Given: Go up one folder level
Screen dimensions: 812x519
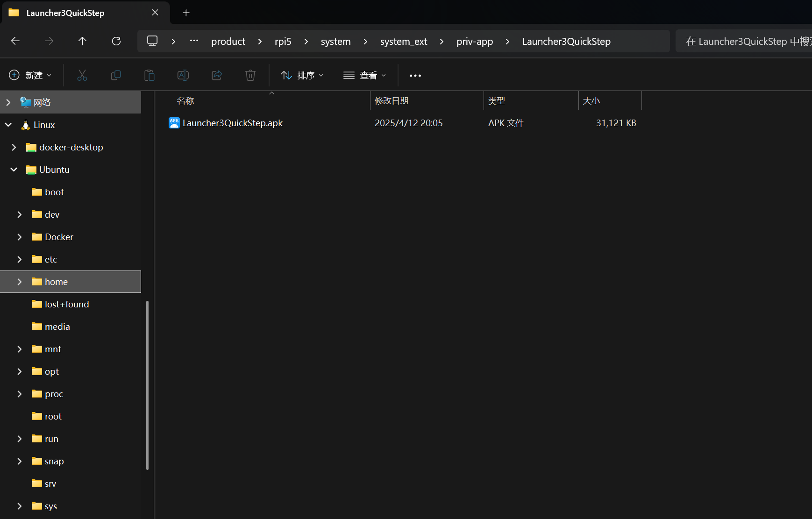Looking at the screenshot, I should click(82, 41).
